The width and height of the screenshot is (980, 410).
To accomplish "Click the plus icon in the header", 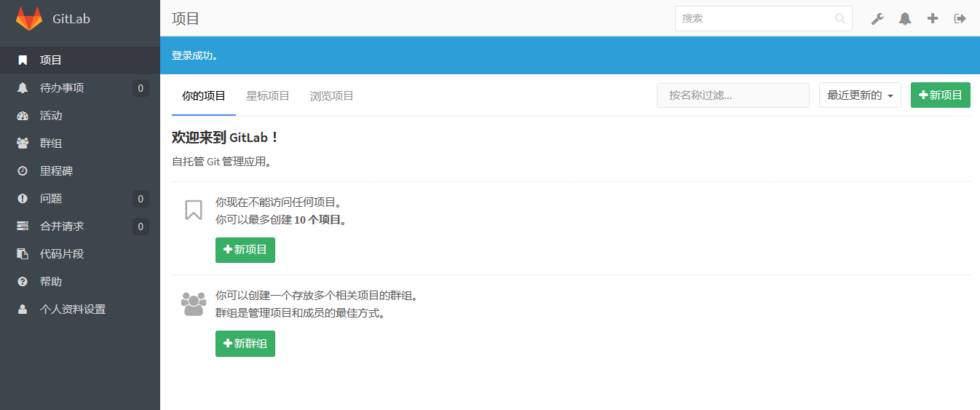I will pyautogui.click(x=933, y=19).
